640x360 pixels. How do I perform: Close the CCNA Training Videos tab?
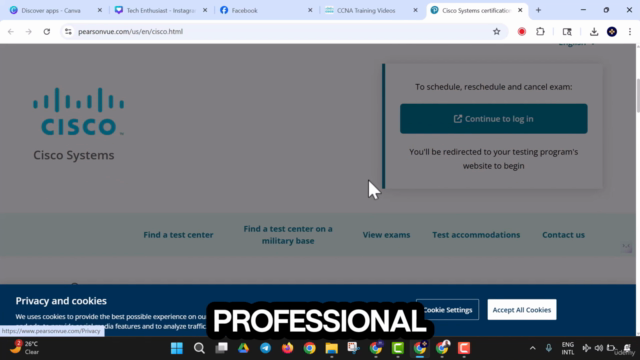pyautogui.click(x=416, y=10)
